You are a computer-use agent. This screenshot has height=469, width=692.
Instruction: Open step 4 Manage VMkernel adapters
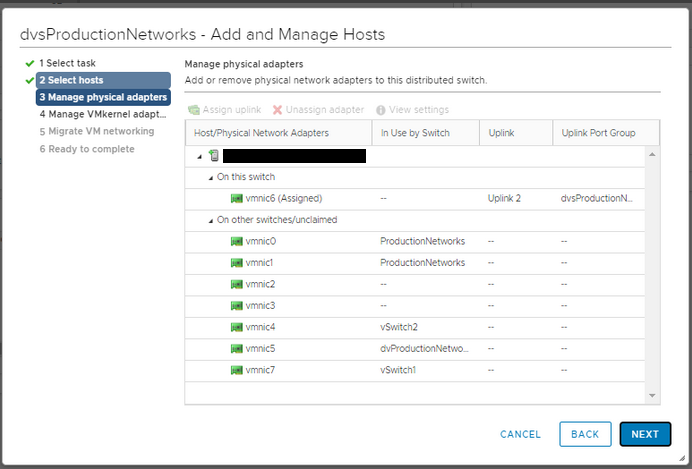pos(103,114)
